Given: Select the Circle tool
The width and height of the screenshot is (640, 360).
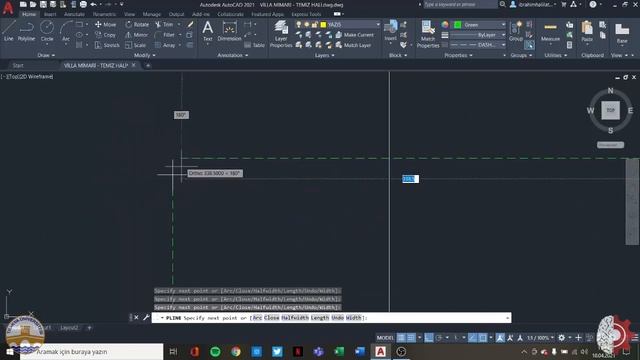Looking at the screenshot, I should [x=47, y=31].
